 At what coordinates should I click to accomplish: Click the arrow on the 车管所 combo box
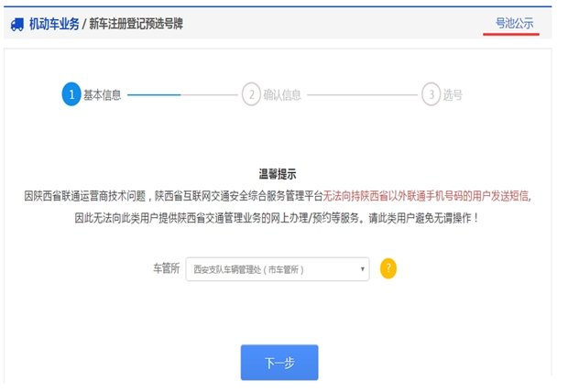pos(363,269)
